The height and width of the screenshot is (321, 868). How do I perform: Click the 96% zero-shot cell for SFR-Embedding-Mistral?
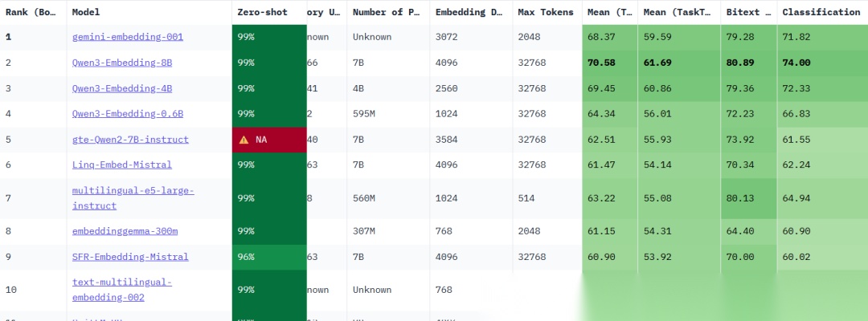[x=269, y=257]
